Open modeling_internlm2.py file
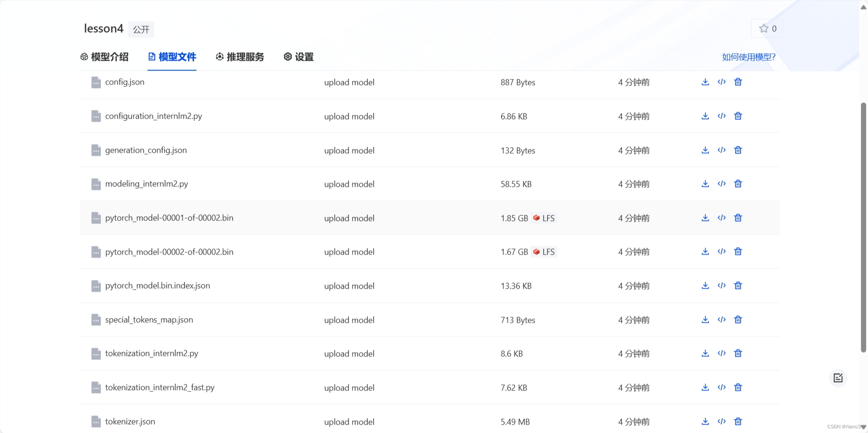Viewport: 868px width, 433px height. [x=147, y=184]
